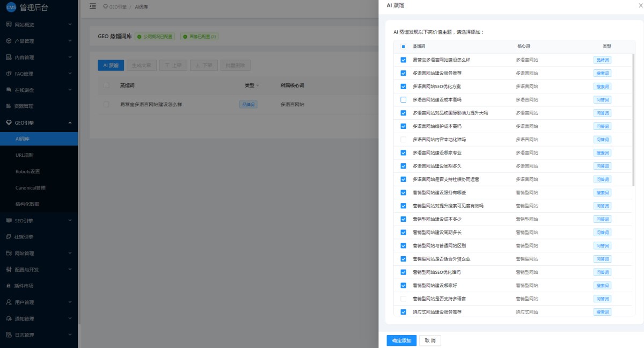The width and height of the screenshot is (644, 348).
Task: Expand the 日志管理 menu chevron
Action: click(70, 335)
